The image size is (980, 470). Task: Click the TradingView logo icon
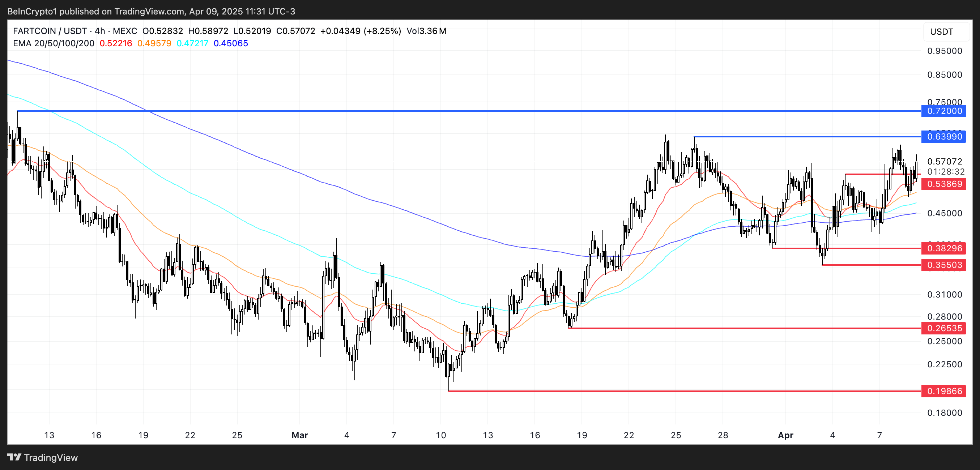(x=14, y=457)
